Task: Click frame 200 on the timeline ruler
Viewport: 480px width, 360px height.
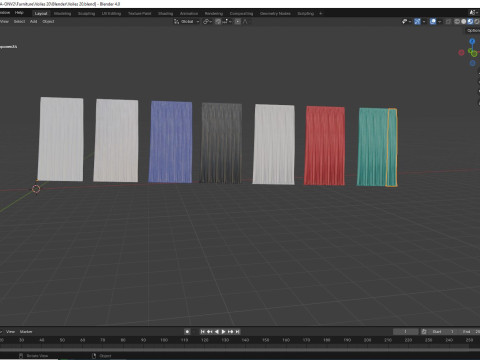Action: [x=367, y=340]
